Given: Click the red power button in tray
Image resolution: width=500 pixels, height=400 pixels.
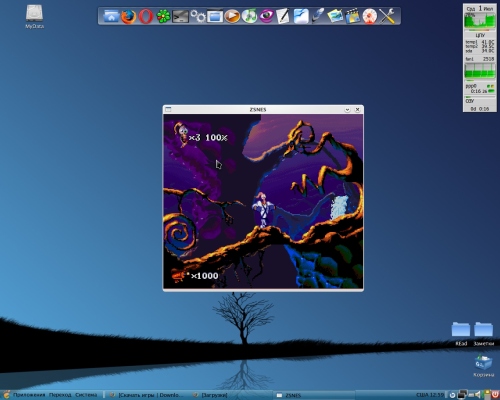Looking at the screenshot, I should pyautogui.click(x=495, y=395).
